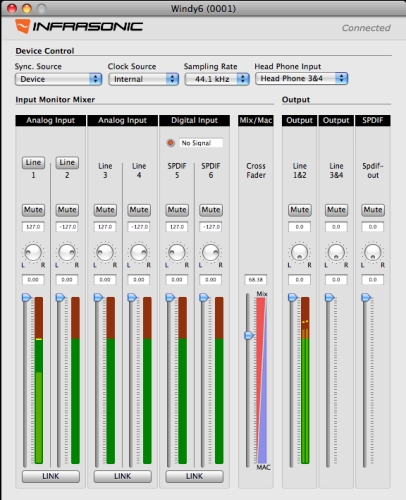The width and height of the screenshot is (406, 500).
Task: Click the Line 1 level meter
Action: tap(39, 380)
